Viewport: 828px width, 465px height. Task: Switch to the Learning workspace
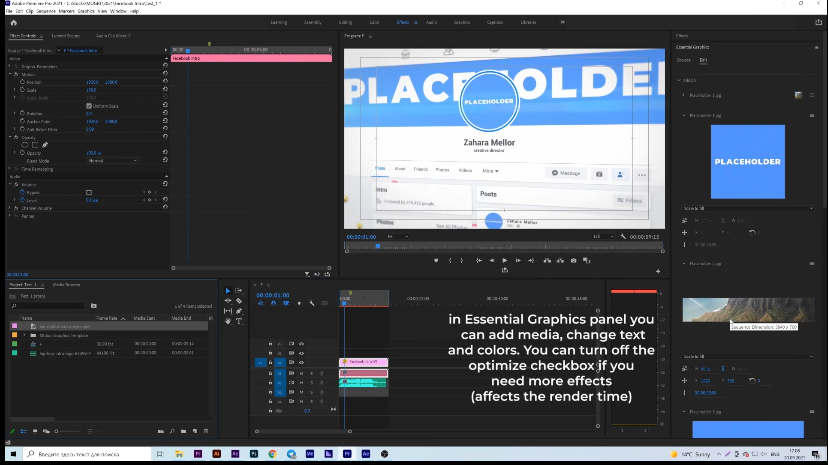[279, 22]
